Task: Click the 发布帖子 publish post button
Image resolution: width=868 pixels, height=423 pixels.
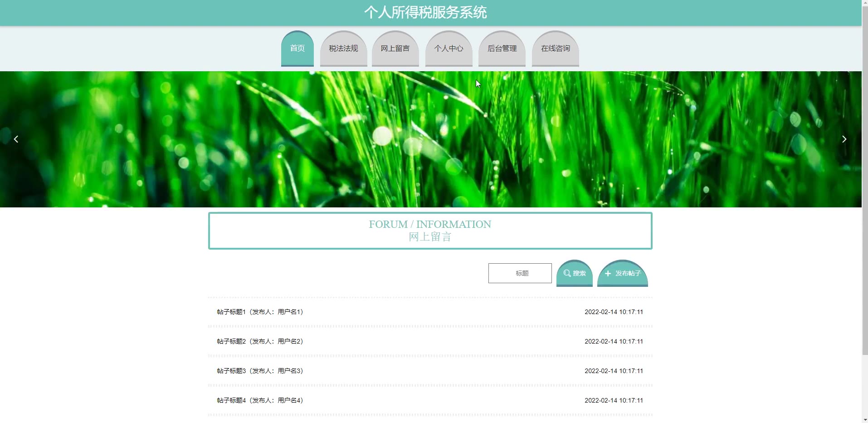Action: click(623, 273)
